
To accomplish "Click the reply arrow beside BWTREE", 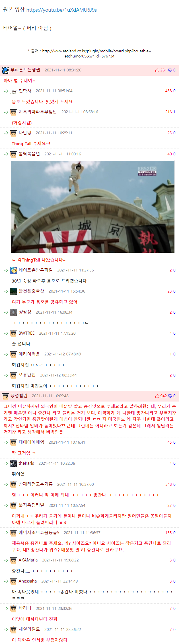I will [6, 333].
